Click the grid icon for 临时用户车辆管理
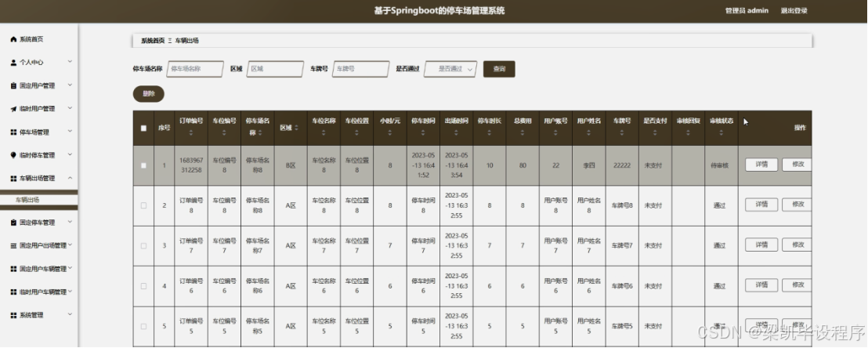 14,292
